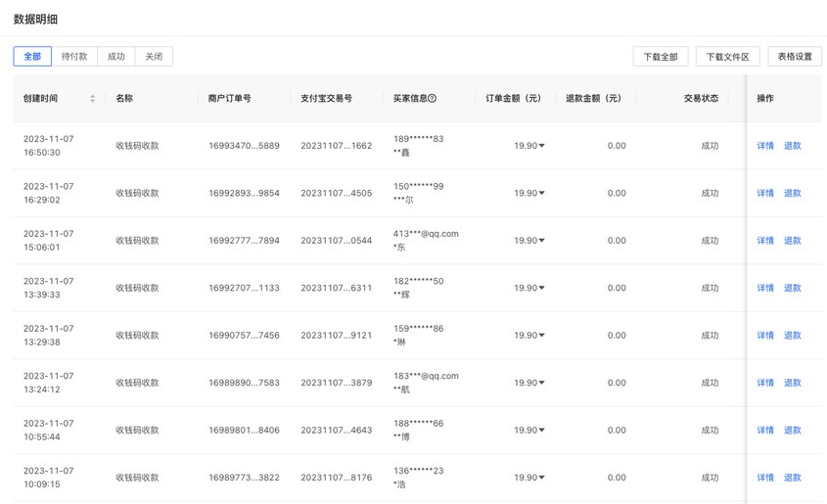827x504 pixels.
Task: Click Alipay trade number 20231107...4643
Action: [337, 431]
